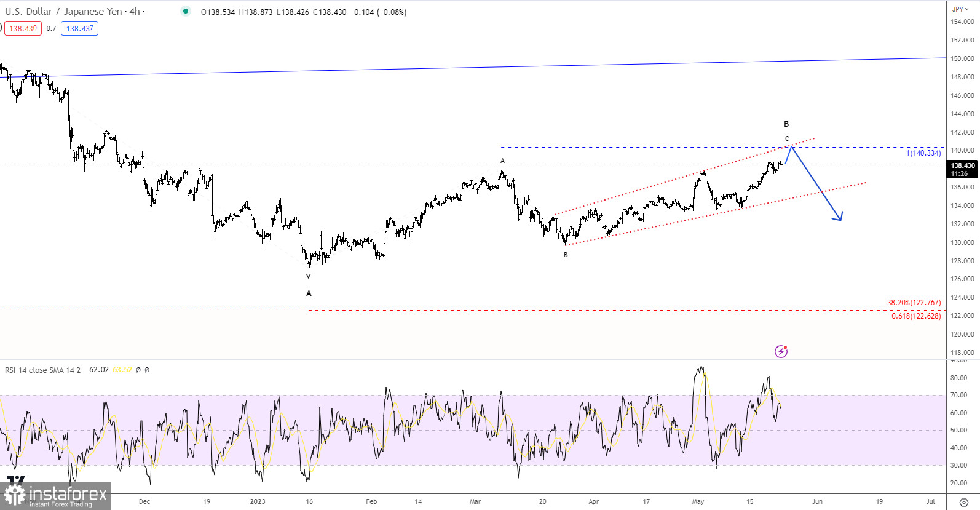Click the low value L138.426
This screenshot has height=510, width=980.
(x=293, y=12)
